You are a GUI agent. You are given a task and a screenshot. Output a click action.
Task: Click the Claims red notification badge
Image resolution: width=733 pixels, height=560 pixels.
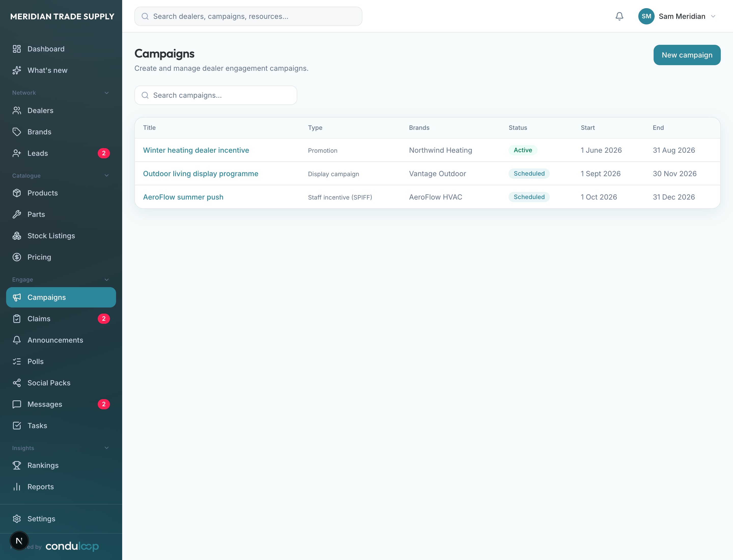coord(104,319)
